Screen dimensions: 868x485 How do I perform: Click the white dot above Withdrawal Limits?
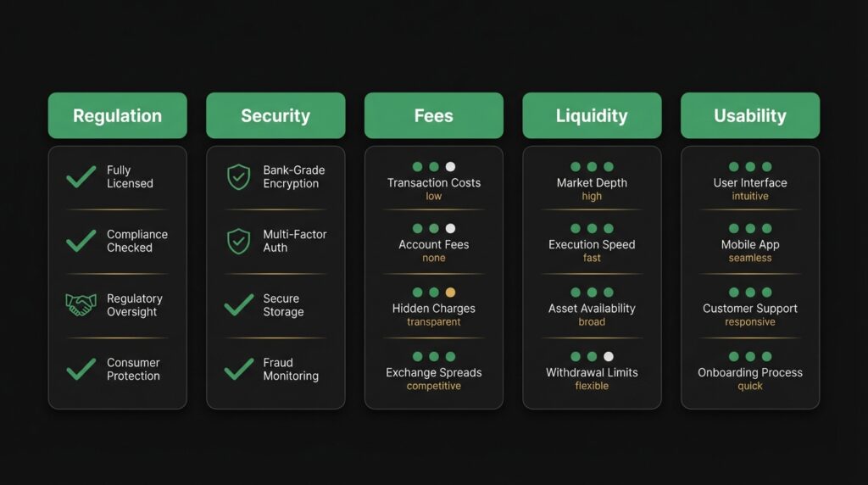click(609, 357)
